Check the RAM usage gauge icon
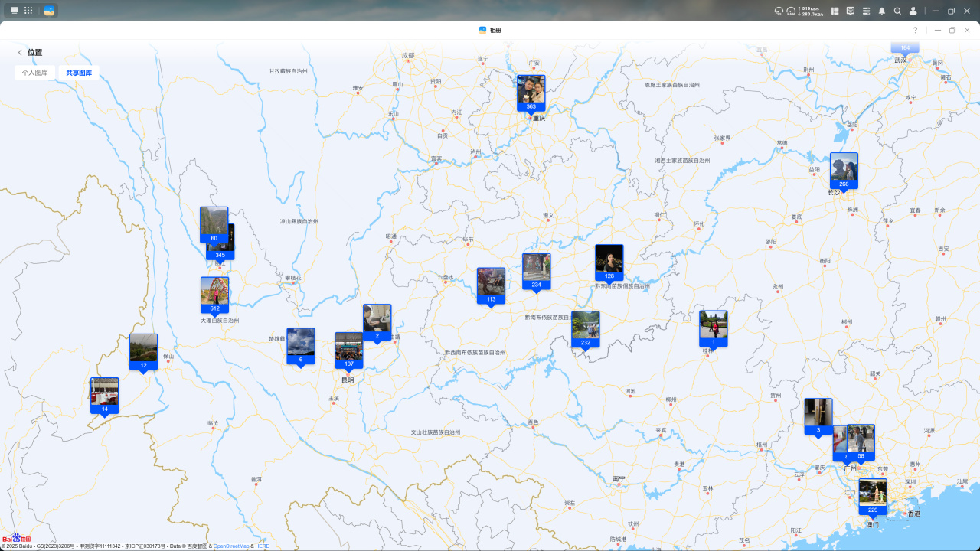 point(791,11)
